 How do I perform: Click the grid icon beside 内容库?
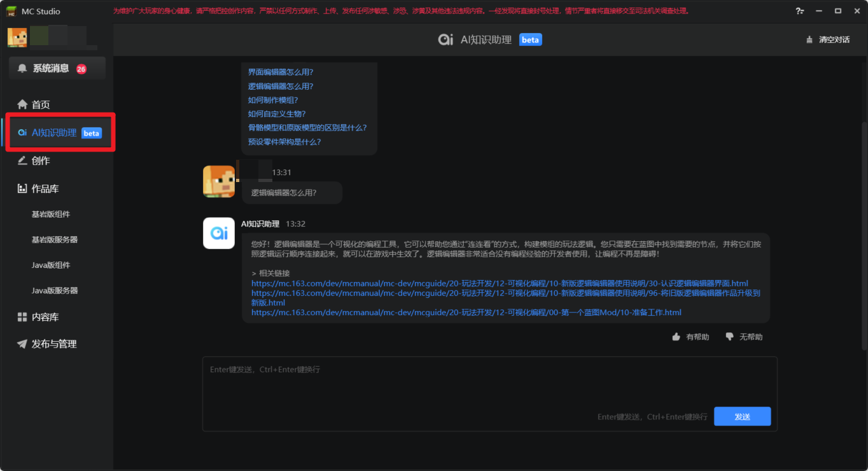[22, 317]
